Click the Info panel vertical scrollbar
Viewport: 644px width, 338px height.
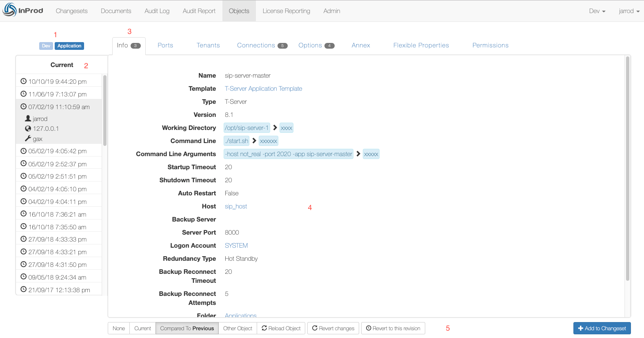pyautogui.click(x=628, y=169)
